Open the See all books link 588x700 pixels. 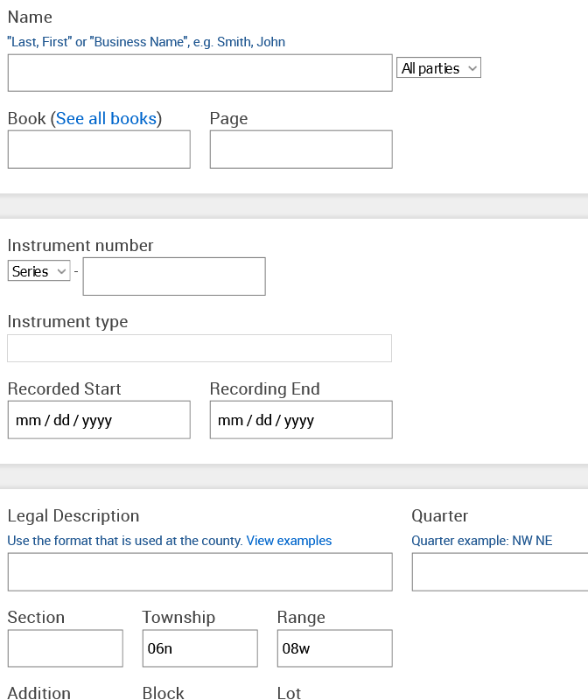(x=106, y=118)
